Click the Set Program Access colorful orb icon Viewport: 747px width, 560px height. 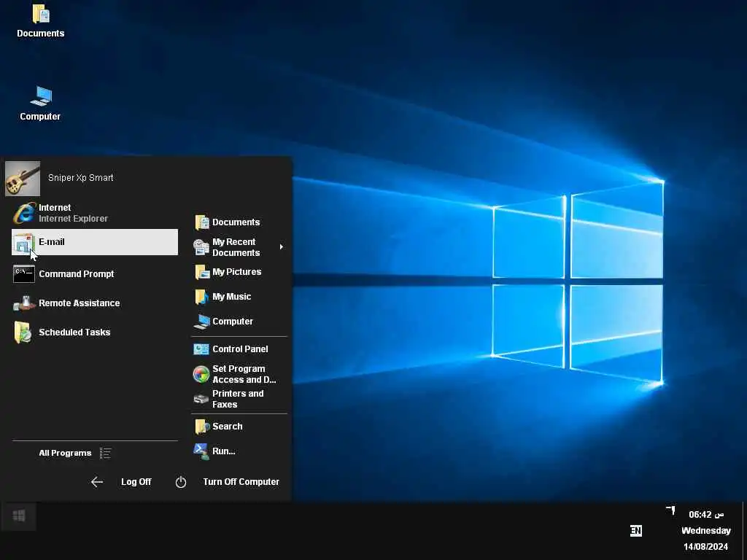coord(201,374)
